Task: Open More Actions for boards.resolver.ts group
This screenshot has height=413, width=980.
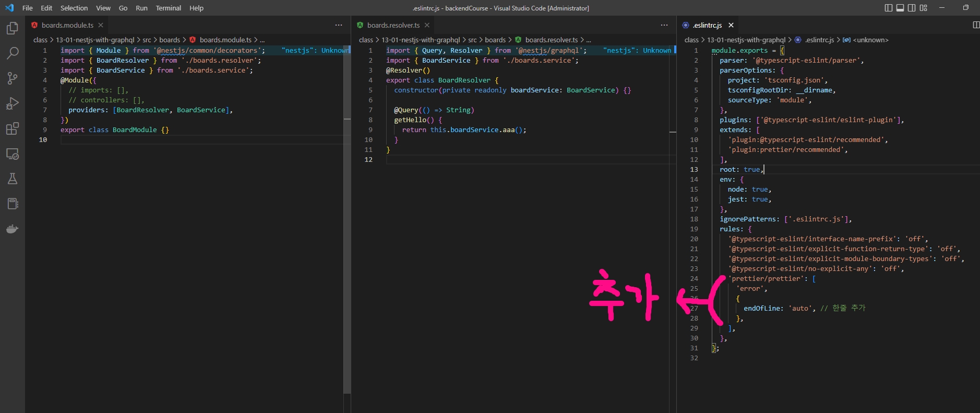Action: pos(664,25)
